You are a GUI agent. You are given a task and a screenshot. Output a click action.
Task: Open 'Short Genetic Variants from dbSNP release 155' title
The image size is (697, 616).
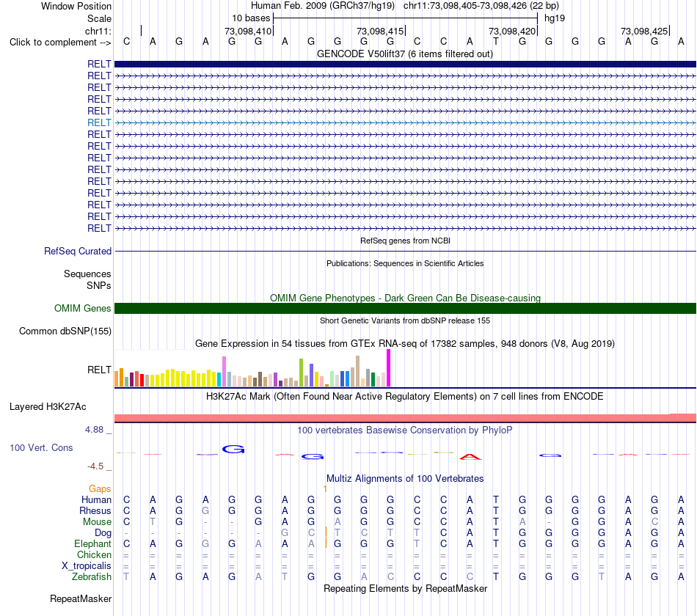click(x=405, y=320)
